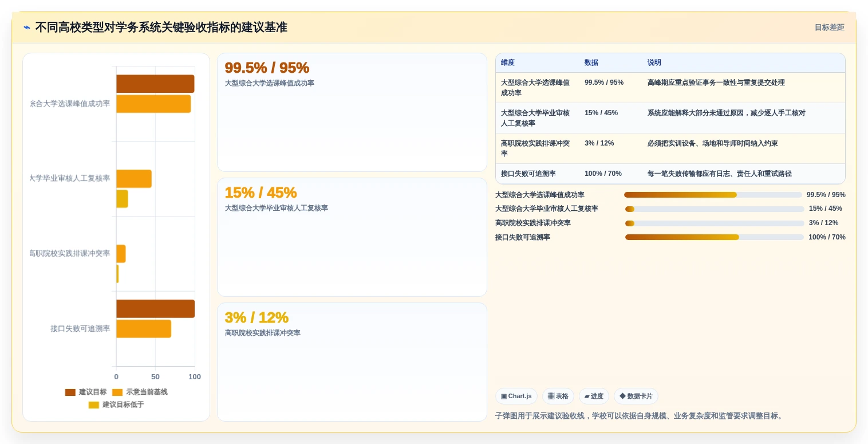Viewport: 868px width, 444px height.
Task: Click table cell 高职院校实践排课冲突率
Action: click(536, 148)
